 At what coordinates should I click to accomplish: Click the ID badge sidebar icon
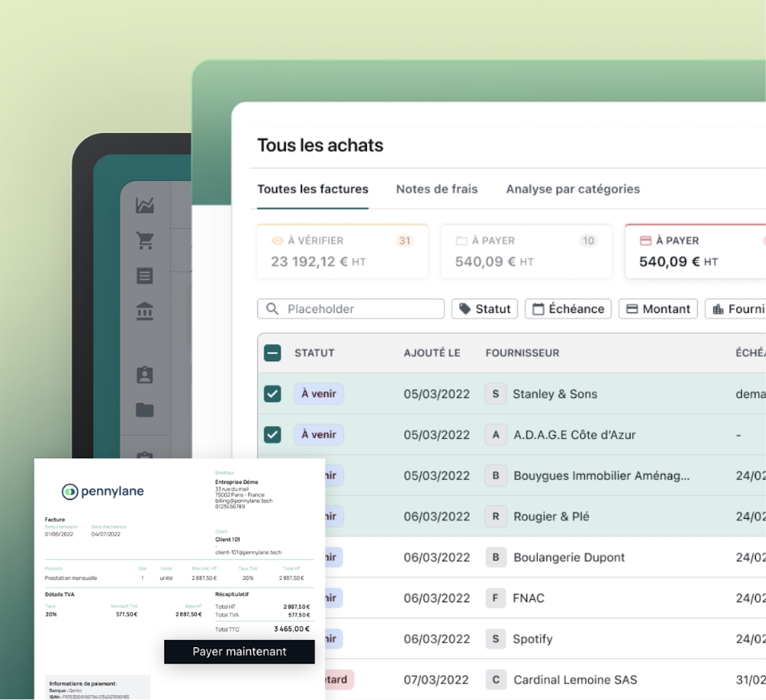point(145,375)
